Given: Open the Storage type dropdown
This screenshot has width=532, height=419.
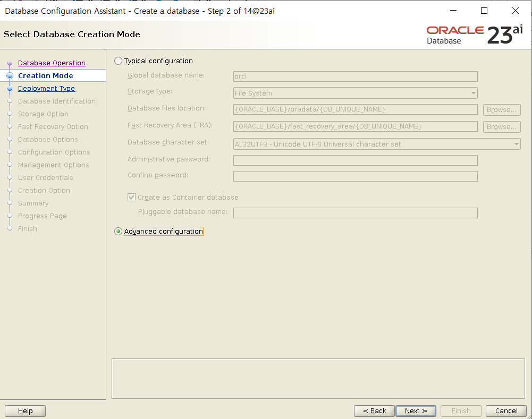Looking at the screenshot, I should pos(355,93).
